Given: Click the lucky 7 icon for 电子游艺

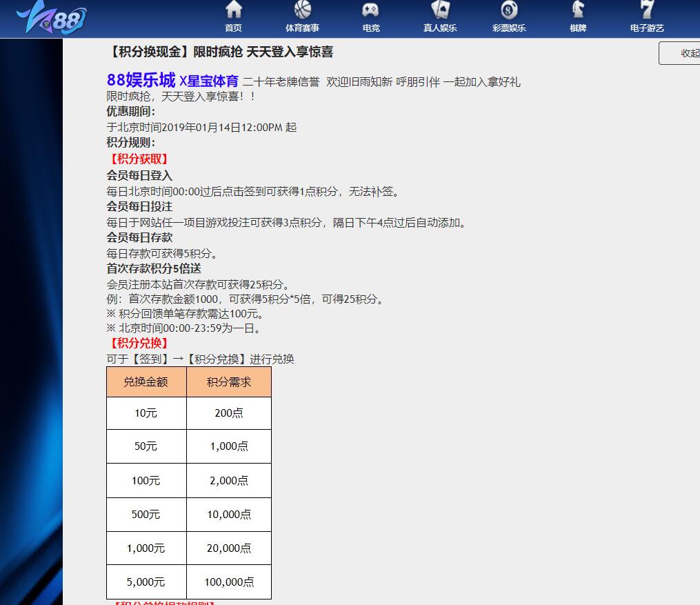Looking at the screenshot, I should coord(647,10).
